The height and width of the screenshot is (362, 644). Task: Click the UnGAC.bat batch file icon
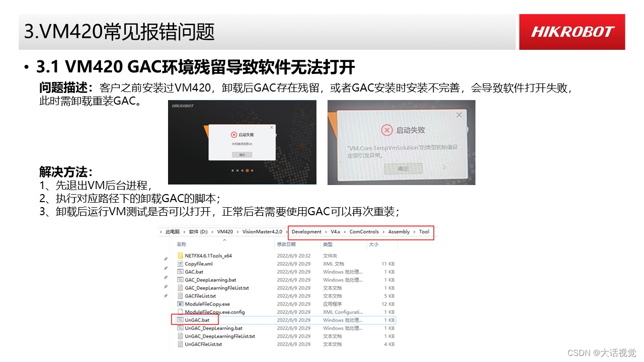pyautogui.click(x=180, y=320)
